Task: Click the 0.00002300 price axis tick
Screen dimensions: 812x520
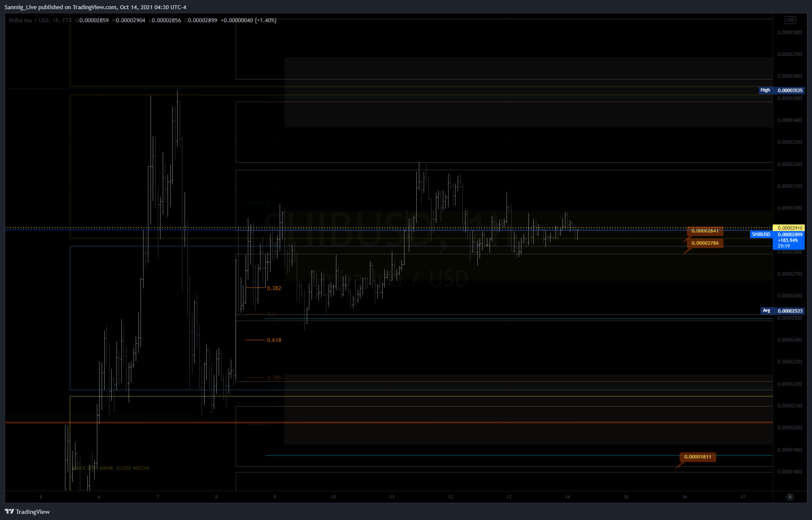Action: click(790, 361)
